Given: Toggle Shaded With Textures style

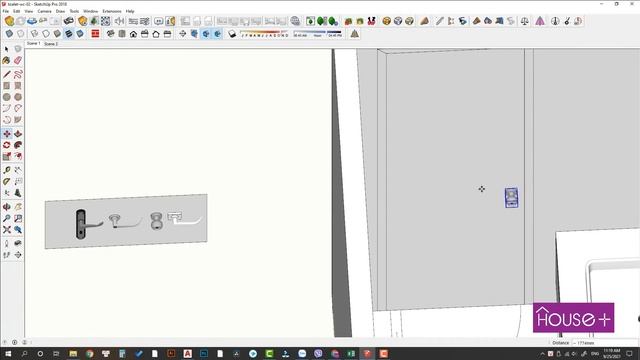Looking at the screenshot, I should point(69,34).
